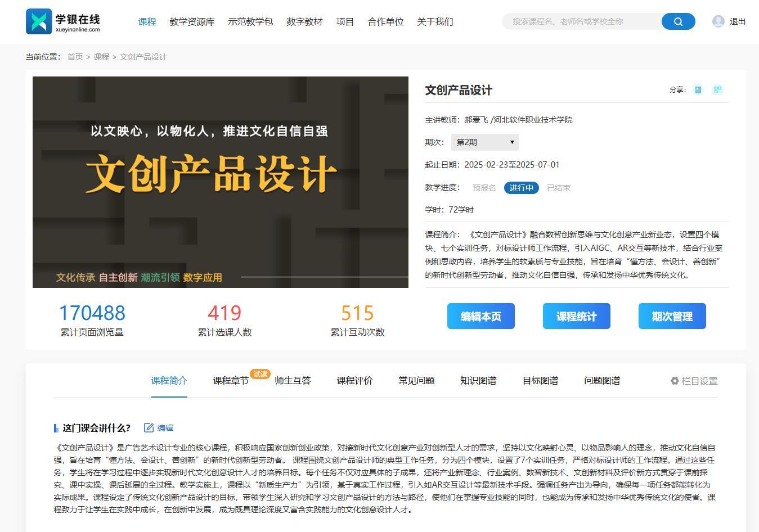Open the 合作单位 menu item

point(385,21)
